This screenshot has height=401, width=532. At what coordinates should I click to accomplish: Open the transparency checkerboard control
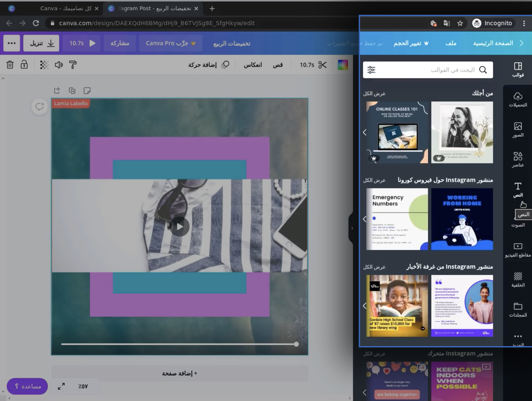(44, 65)
